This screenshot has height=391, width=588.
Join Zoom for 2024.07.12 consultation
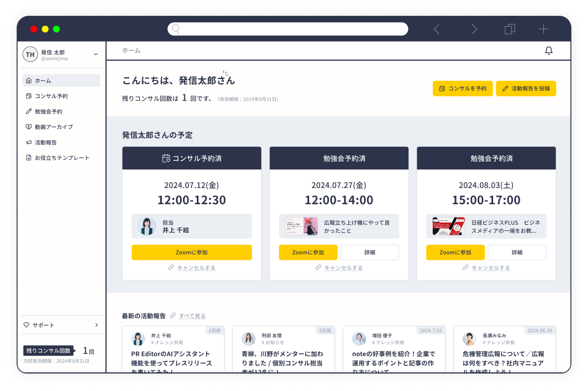coord(192,252)
